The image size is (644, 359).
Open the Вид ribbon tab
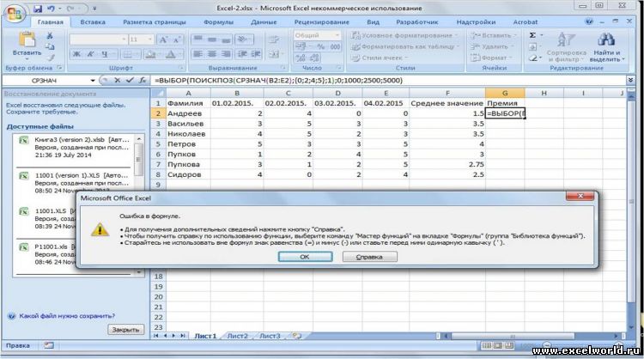(373, 22)
